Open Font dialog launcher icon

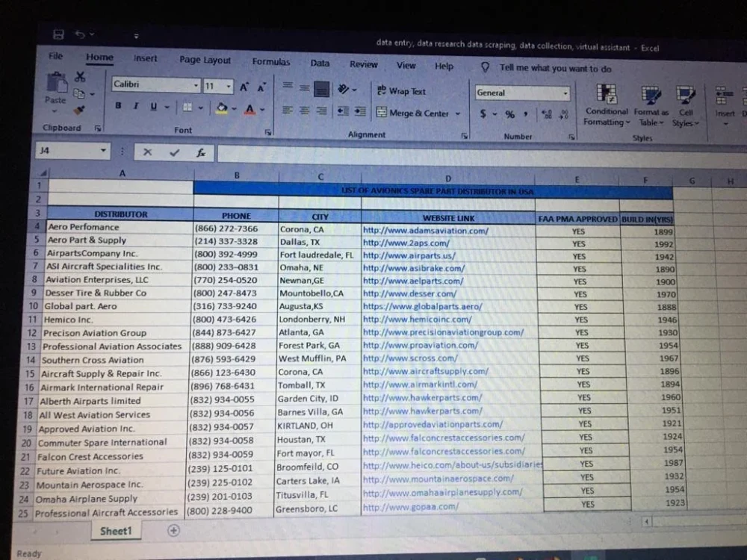pyautogui.click(x=267, y=132)
